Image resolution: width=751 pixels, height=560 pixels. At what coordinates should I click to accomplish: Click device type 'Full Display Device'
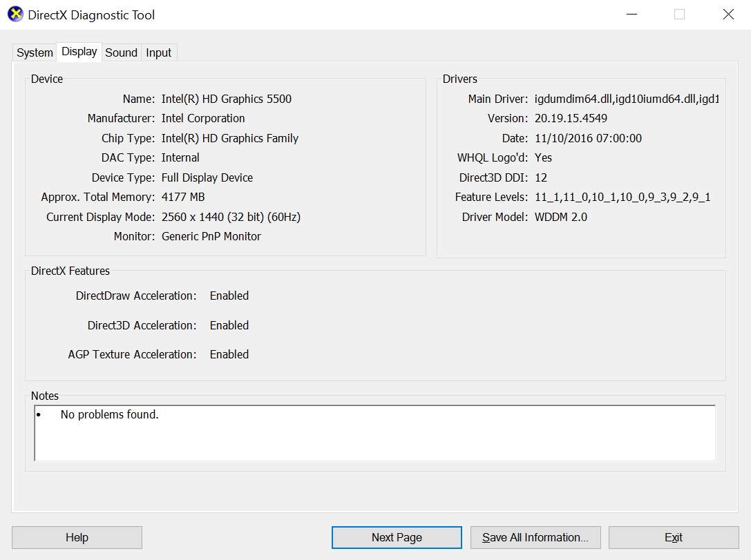coord(207,177)
